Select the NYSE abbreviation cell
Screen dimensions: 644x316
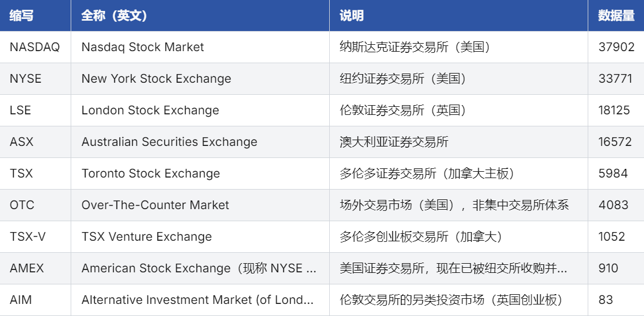pyautogui.click(x=26, y=79)
